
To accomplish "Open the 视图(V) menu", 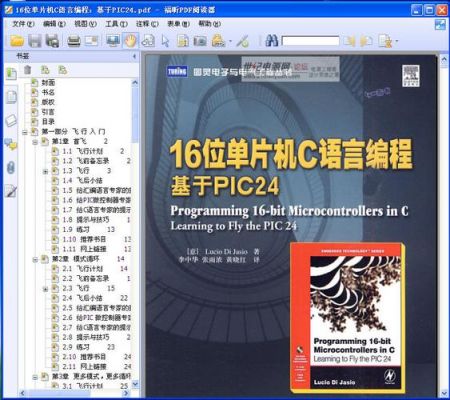I will tap(85, 24).
